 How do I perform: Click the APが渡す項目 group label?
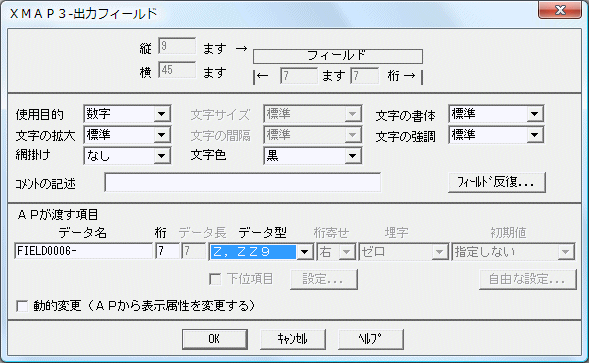[x=58, y=215]
